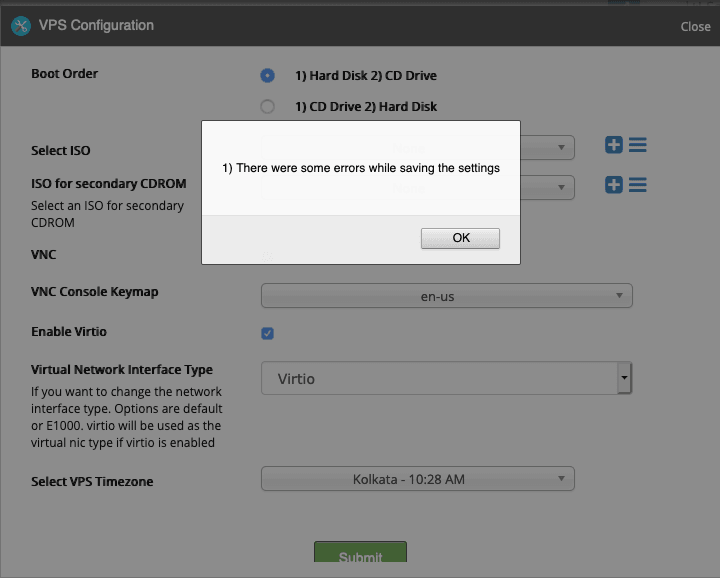Open the list icon for secondary CDROM ISO
The height and width of the screenshot is (578, 720).
[637, 185]
